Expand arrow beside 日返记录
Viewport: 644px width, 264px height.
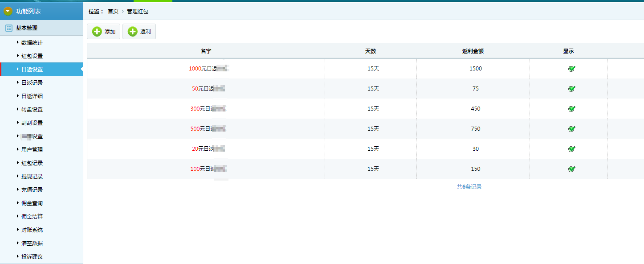tap(18, 82)
